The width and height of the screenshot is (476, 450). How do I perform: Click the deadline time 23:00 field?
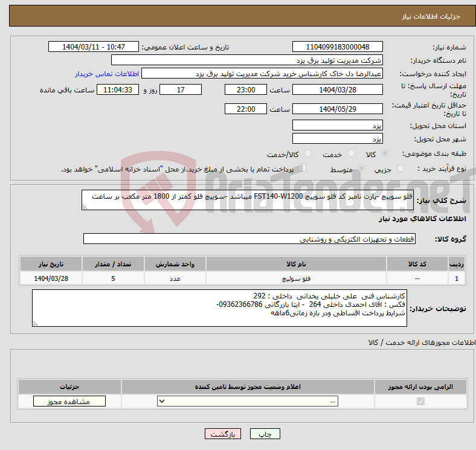(x=246, y=90)
